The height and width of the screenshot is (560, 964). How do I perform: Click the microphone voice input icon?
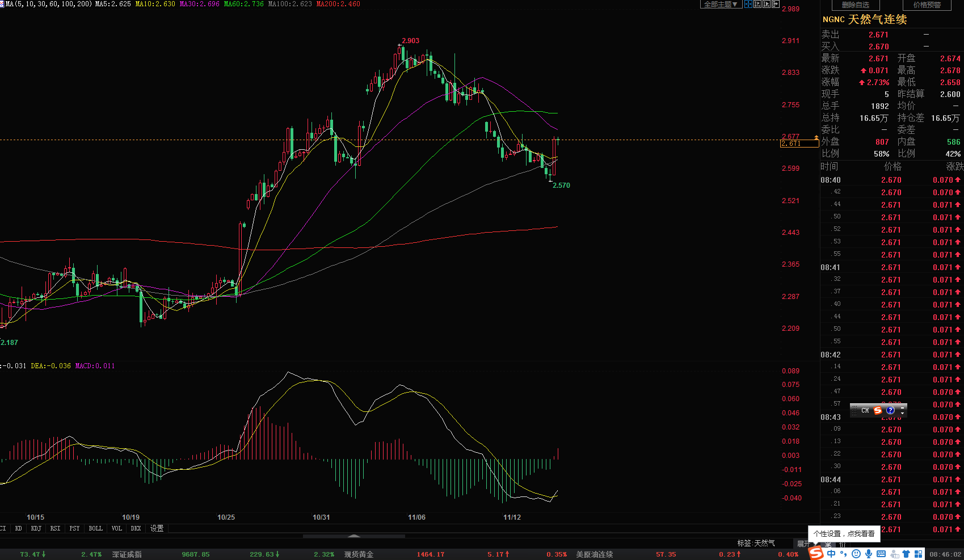click(x=869, y=554)
